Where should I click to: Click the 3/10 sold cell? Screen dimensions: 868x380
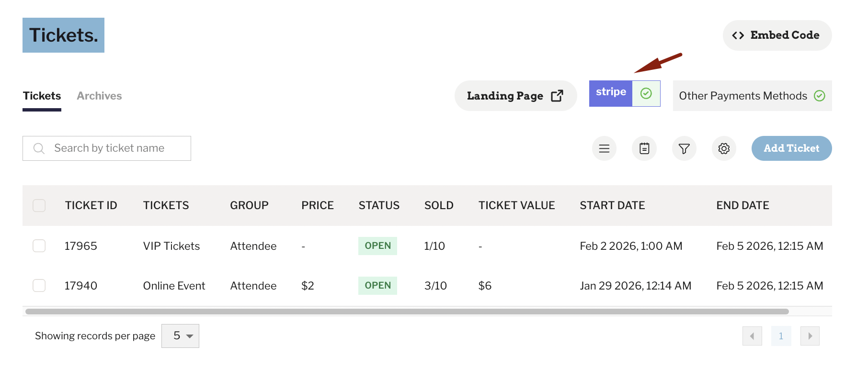click(x=435, y=286)
